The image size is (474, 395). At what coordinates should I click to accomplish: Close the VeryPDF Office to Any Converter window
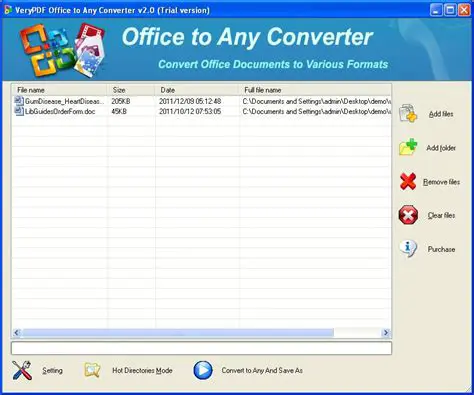[x=464, y=10]
